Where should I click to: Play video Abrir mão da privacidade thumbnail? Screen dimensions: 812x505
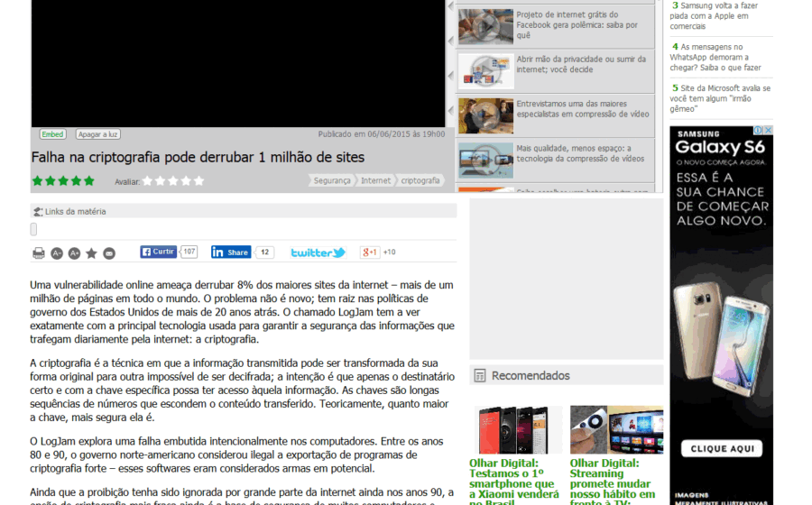[485, 71]
